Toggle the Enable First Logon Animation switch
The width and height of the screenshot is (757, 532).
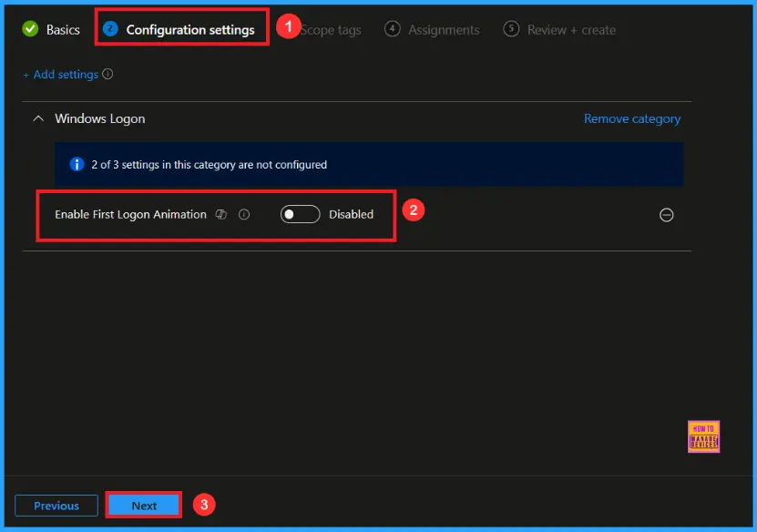pos(300,214)
